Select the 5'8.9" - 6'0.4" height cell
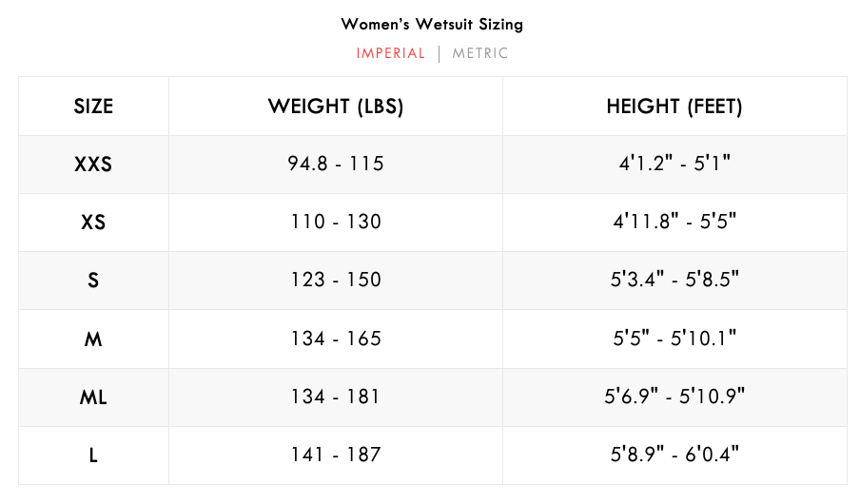 [674, 456]
